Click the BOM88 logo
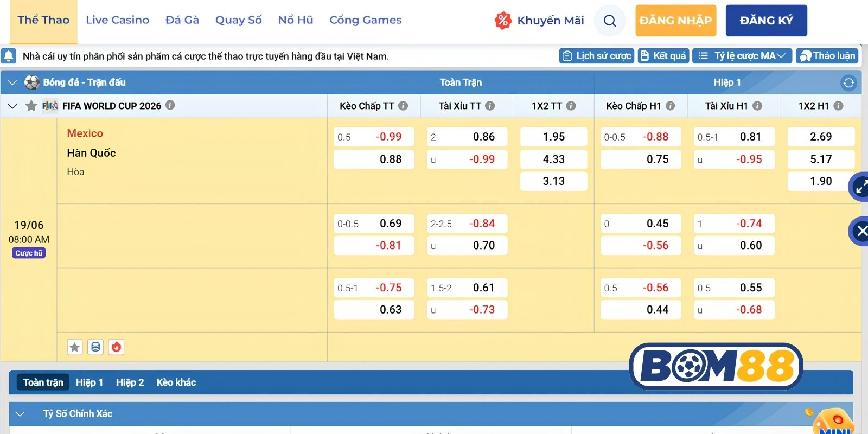 pyautogui.click(x=716, y=366)
